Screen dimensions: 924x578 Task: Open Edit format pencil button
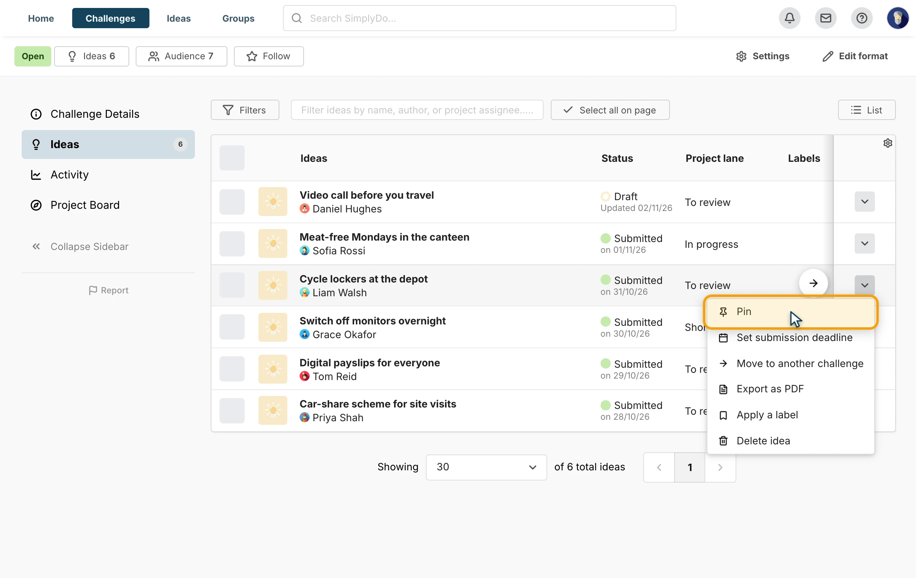point(855,56)
